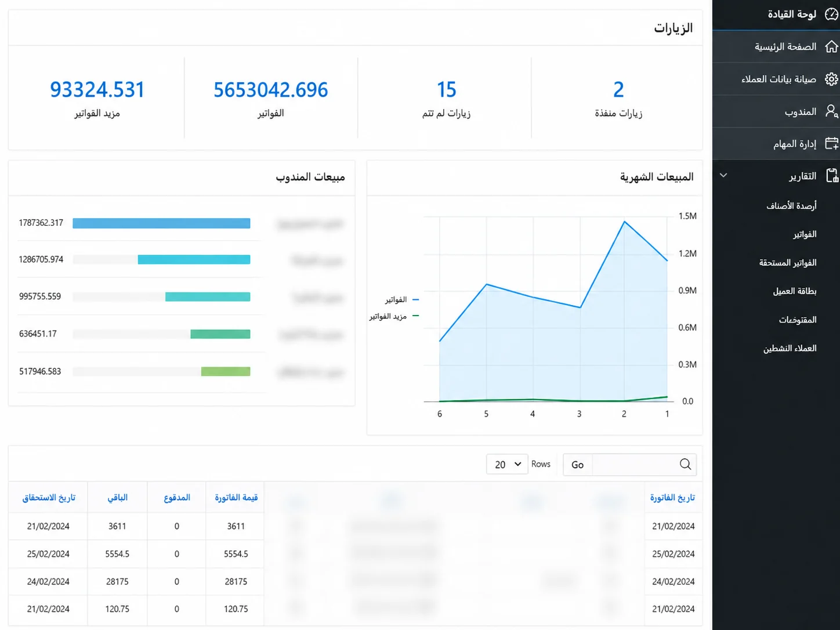Click the 2 زيارات منفذة card
Image resolution: width=840 pixels, height=630 pixels.
click(618, 98)
